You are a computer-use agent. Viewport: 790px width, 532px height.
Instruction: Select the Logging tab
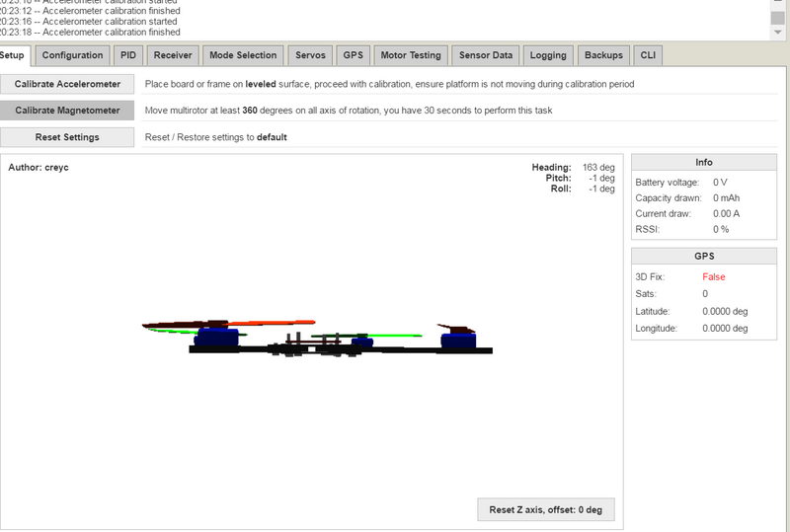point(548,55)
